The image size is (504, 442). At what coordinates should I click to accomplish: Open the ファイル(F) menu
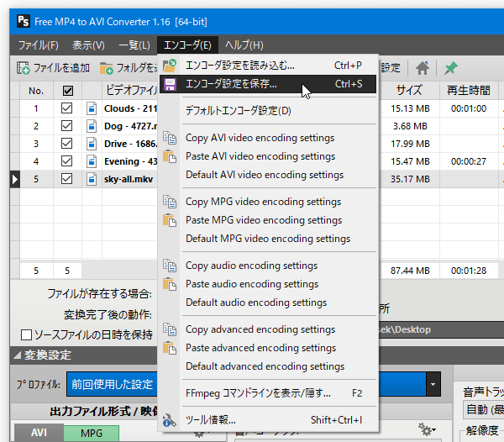(39, 45)
